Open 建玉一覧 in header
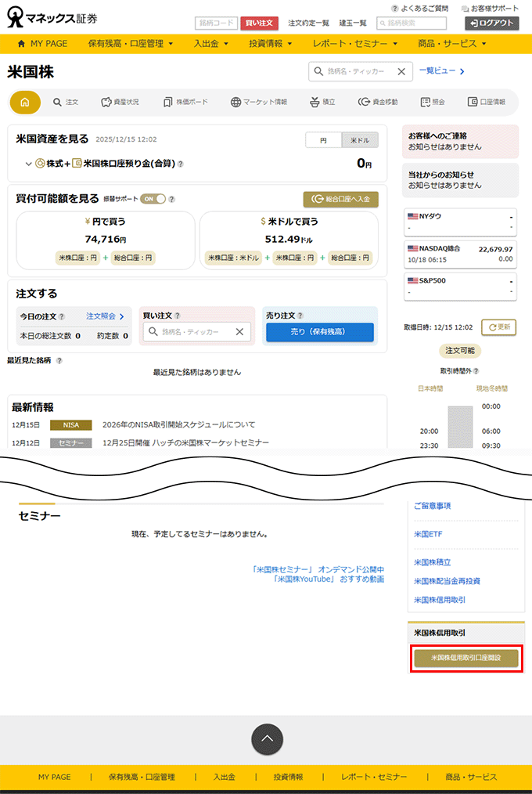This screenshot has height=794, width=532. 353,23
